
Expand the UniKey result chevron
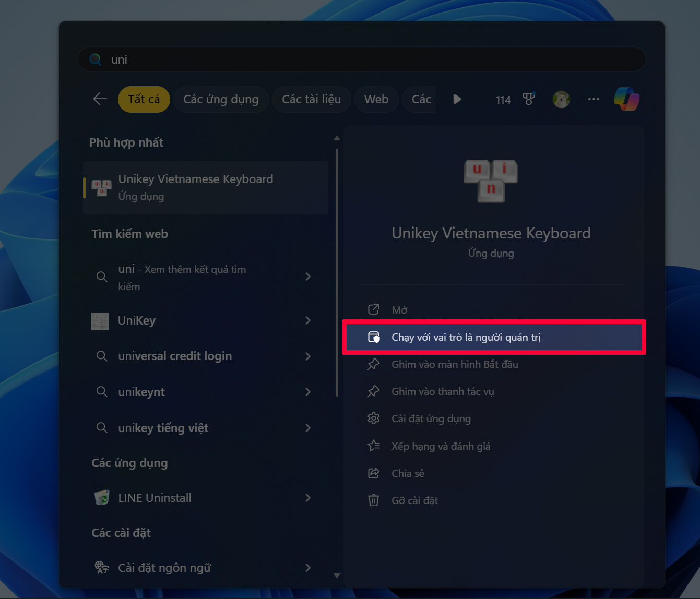click(308, 320)
